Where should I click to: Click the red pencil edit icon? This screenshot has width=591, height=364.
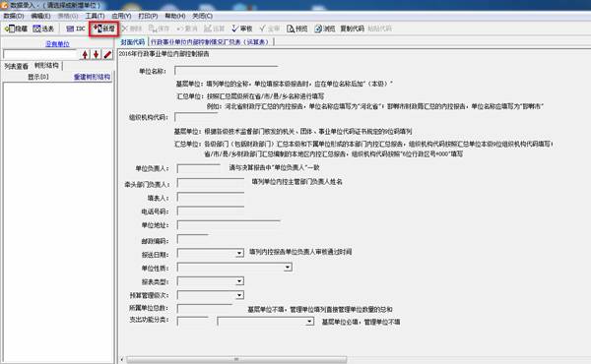(x=107, y=54)
